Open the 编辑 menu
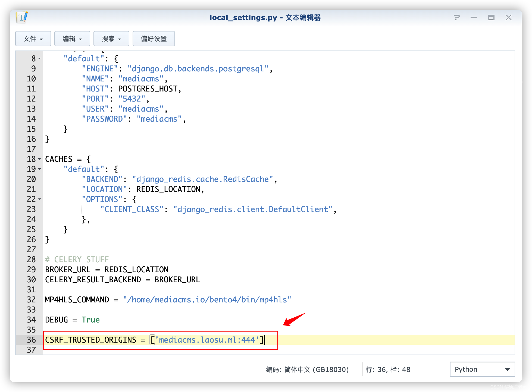This screenshot has height=392, width=532. coord(72,39)
